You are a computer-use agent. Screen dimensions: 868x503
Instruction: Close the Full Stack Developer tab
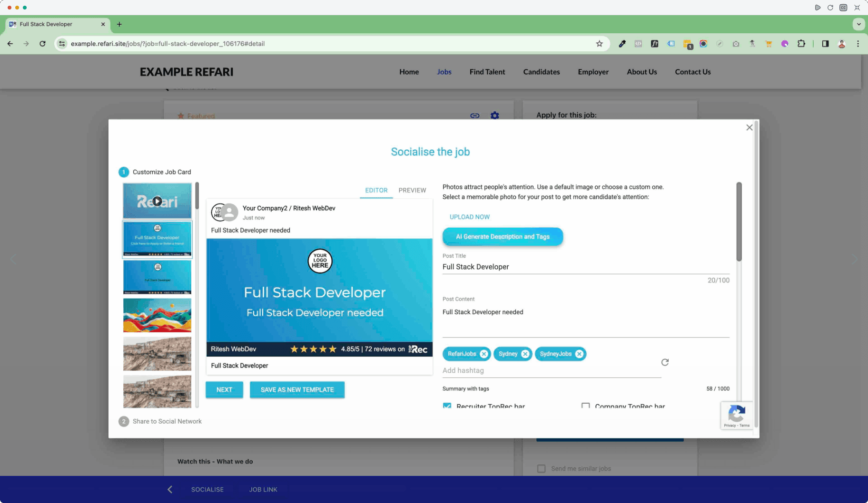tap(103, 24)
